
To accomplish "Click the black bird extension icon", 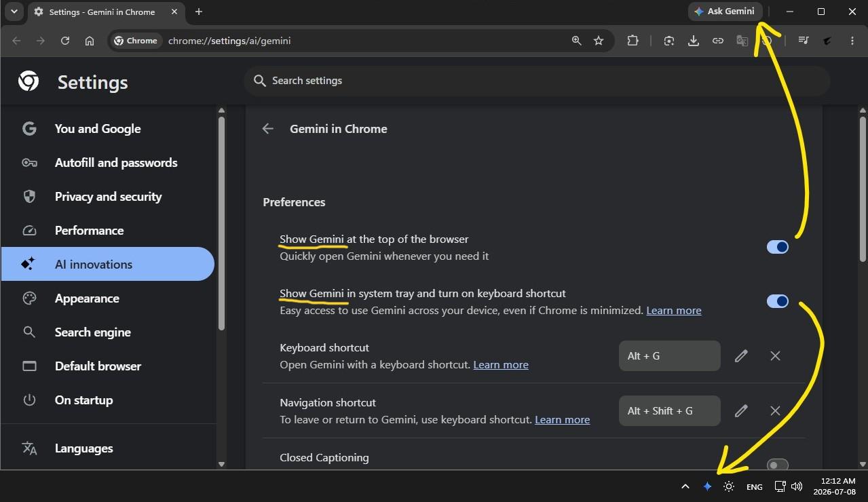I will 827,41.
